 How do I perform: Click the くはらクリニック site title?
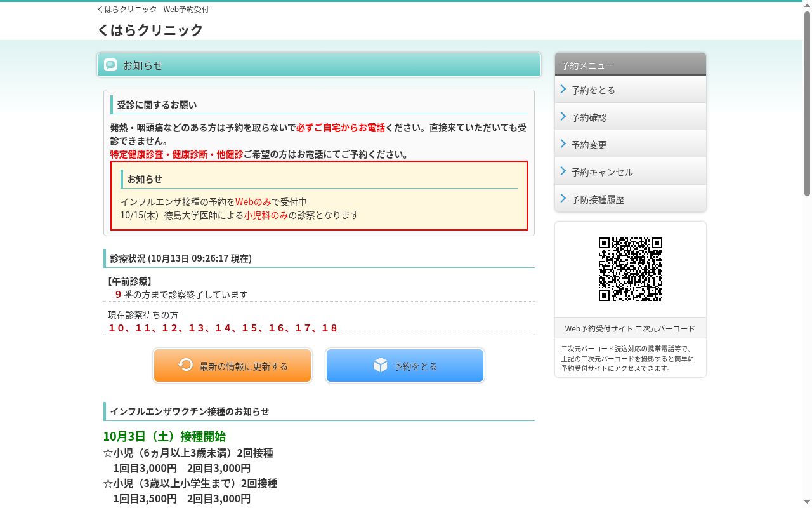tap(150, 30)
